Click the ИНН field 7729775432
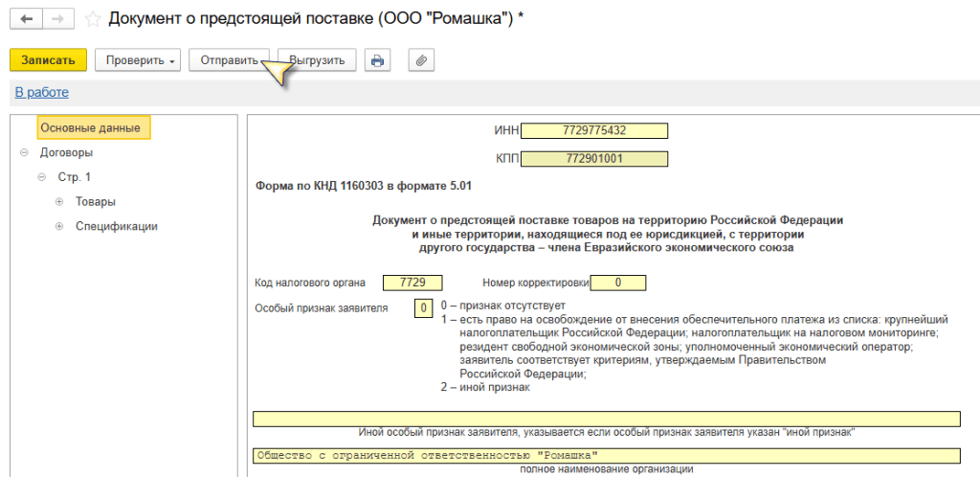The height and width of the screenshot is (477, 980). pos(594,130)
